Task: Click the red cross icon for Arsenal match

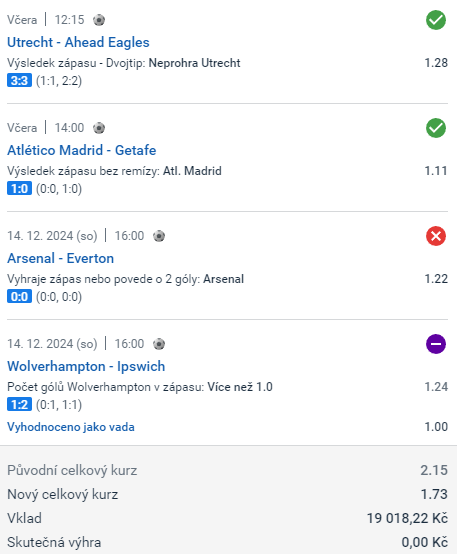Action: click(x=436, y=236)
